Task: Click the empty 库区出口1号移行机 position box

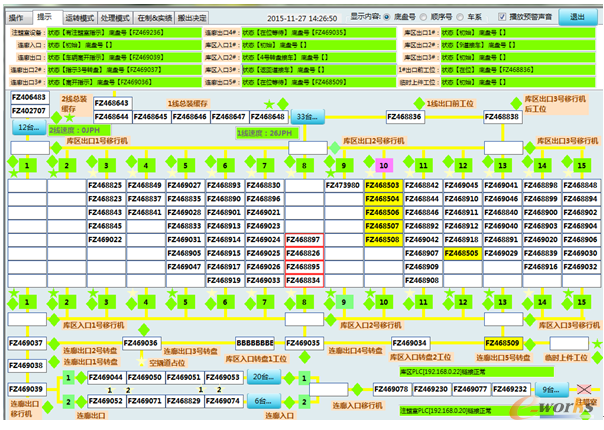Action: point(30,148)
